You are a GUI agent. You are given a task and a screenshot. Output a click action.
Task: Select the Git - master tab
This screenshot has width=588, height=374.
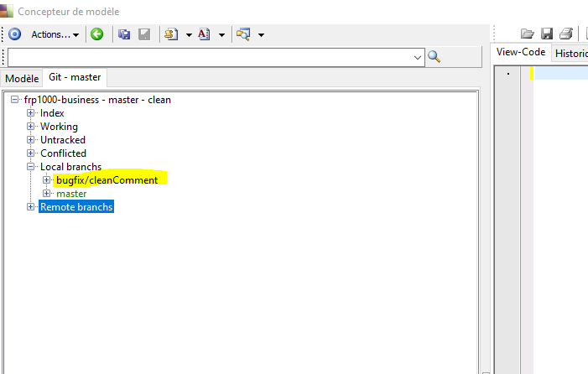pyautogui.click(x=75, y=77)
